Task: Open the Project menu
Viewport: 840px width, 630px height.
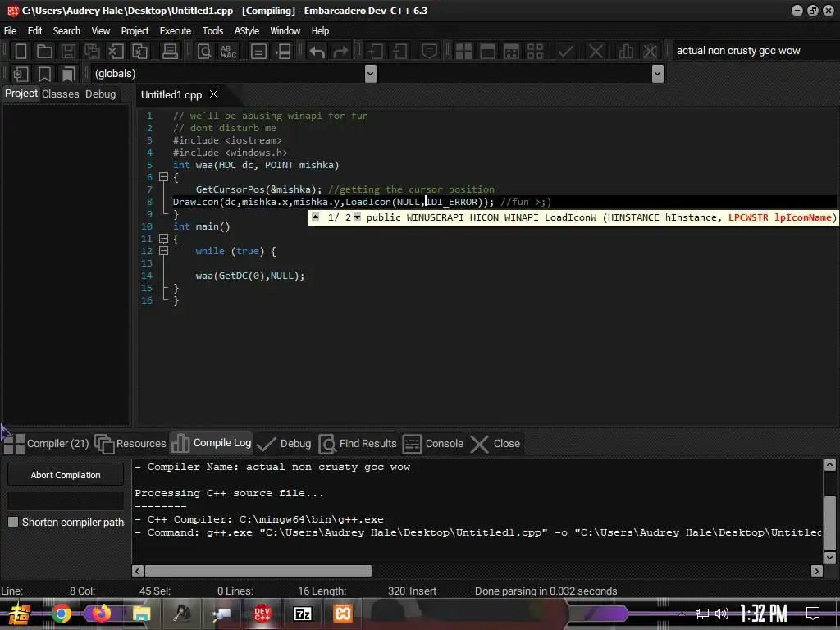Action: 135,30
